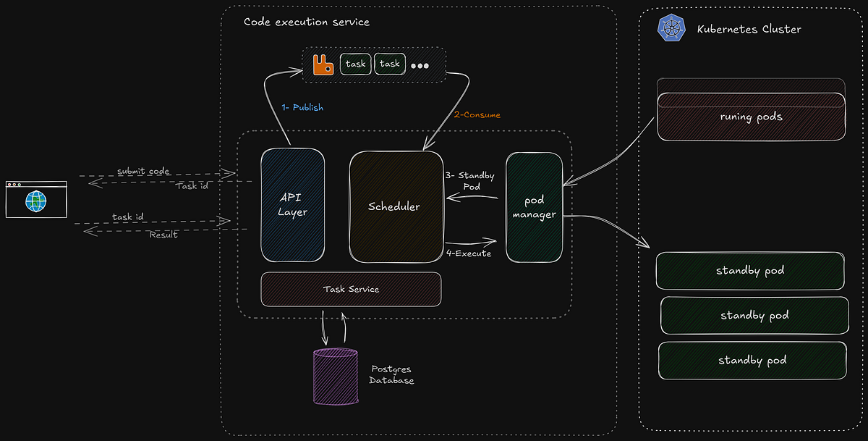Click the API Layer block
Image resolution: width=868 pixels, height=441 pixels.
(292, 205)
